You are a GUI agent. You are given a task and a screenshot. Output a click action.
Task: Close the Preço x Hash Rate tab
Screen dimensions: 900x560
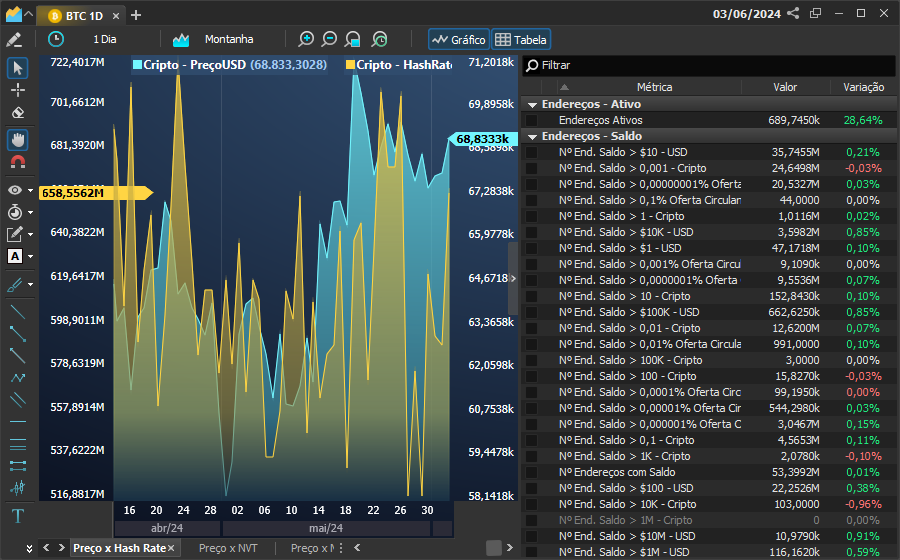(171, 549)
